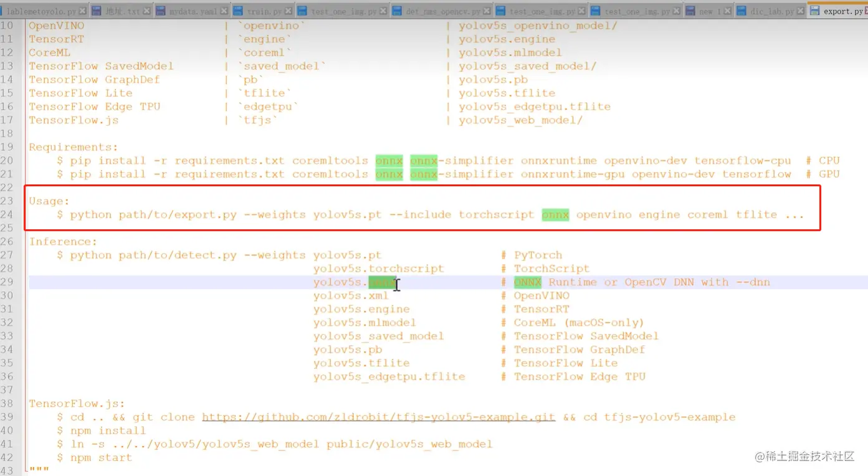Image resolution: width=868 pixels, height=476 pixels.
Task: Place cursor on 'path/to/detect.py'
Action: click(x=177, y=255)
